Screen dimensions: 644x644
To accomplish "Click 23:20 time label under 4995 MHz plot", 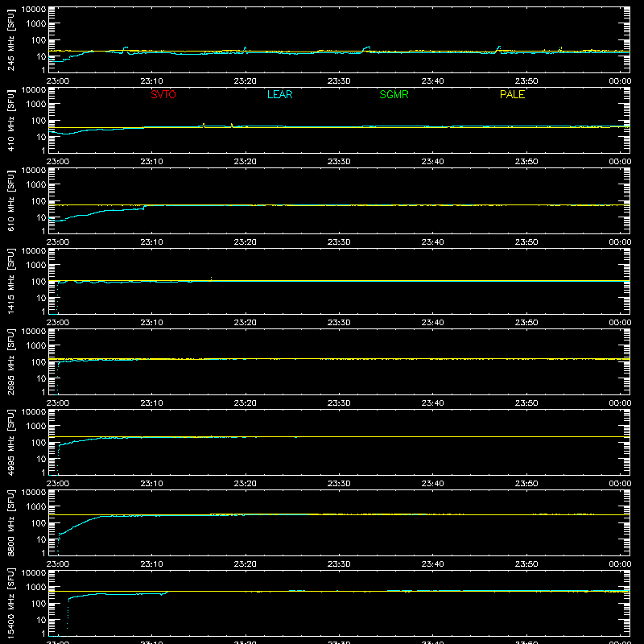I will 246,484.
